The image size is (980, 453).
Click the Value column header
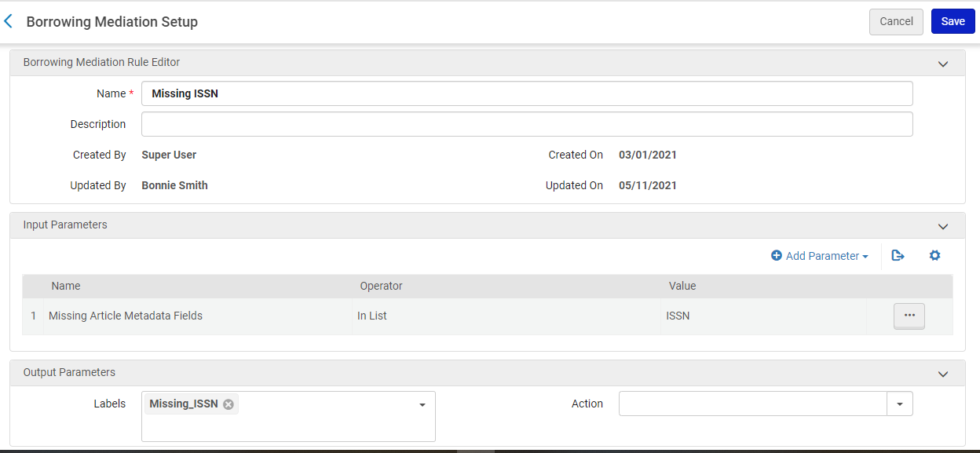point(682,286)
